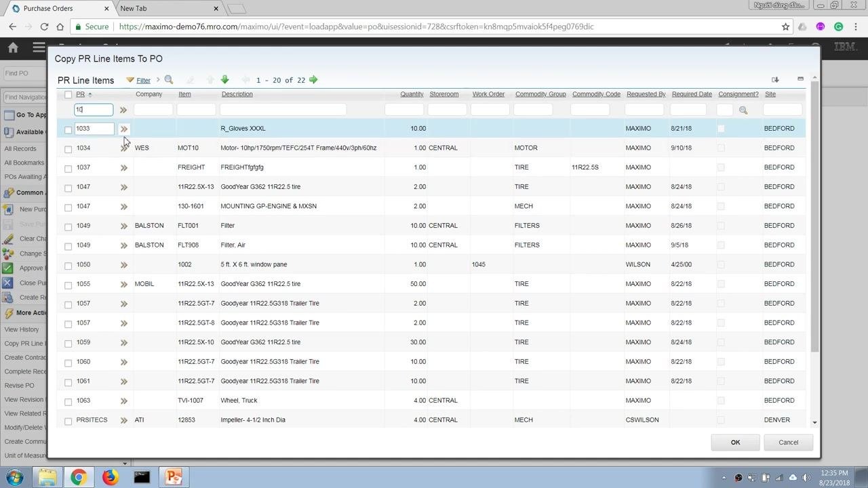Bookmark this page with star icon
Viewport: 868px width, 488px height.
tap(785, 27)
